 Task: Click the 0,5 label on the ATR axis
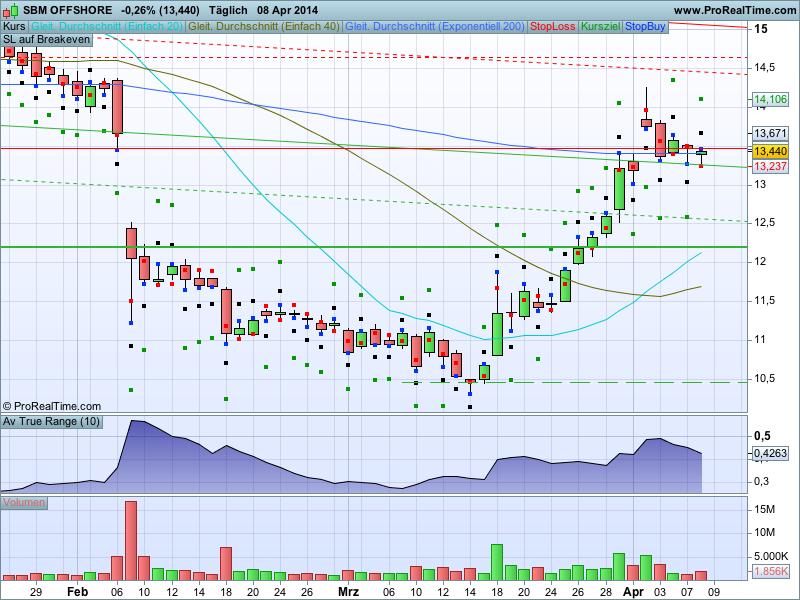[762, 436]
